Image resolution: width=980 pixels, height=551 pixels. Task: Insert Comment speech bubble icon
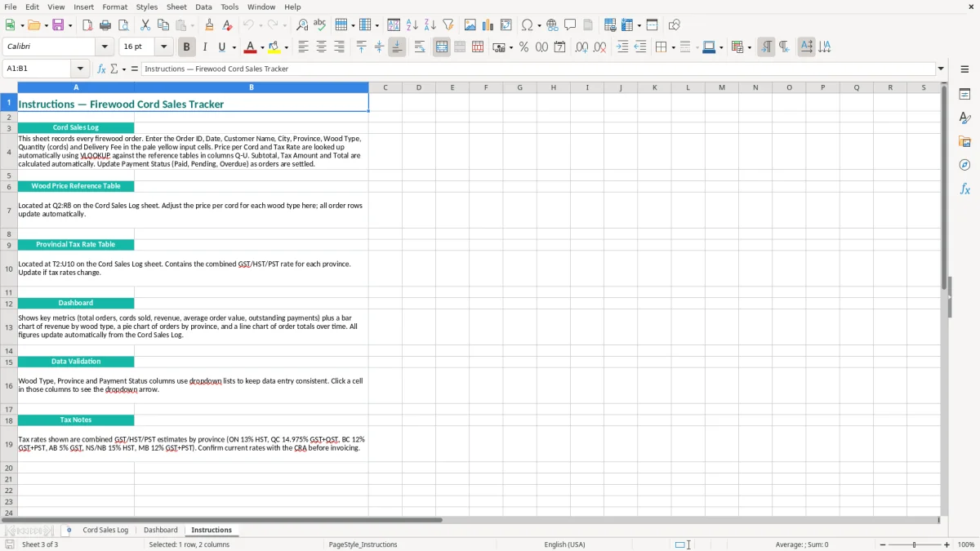pos(570,25)
